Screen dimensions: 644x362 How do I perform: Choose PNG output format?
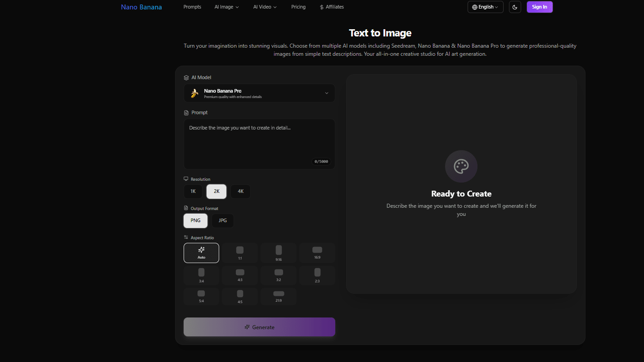196,220
